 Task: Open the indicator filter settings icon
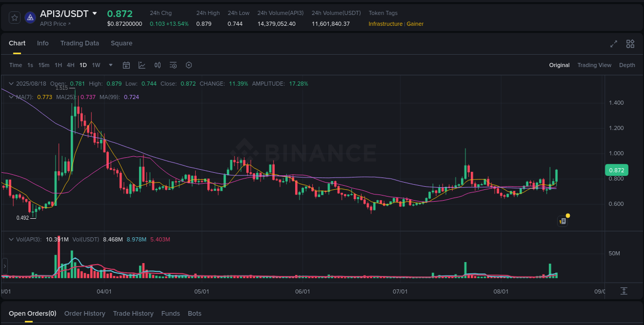173,65
